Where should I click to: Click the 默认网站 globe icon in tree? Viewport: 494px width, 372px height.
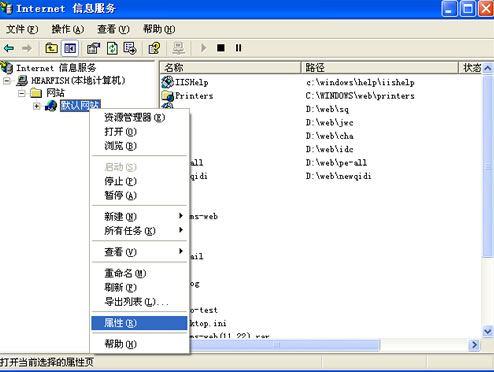pyautogui.click(x=51, y=106)
